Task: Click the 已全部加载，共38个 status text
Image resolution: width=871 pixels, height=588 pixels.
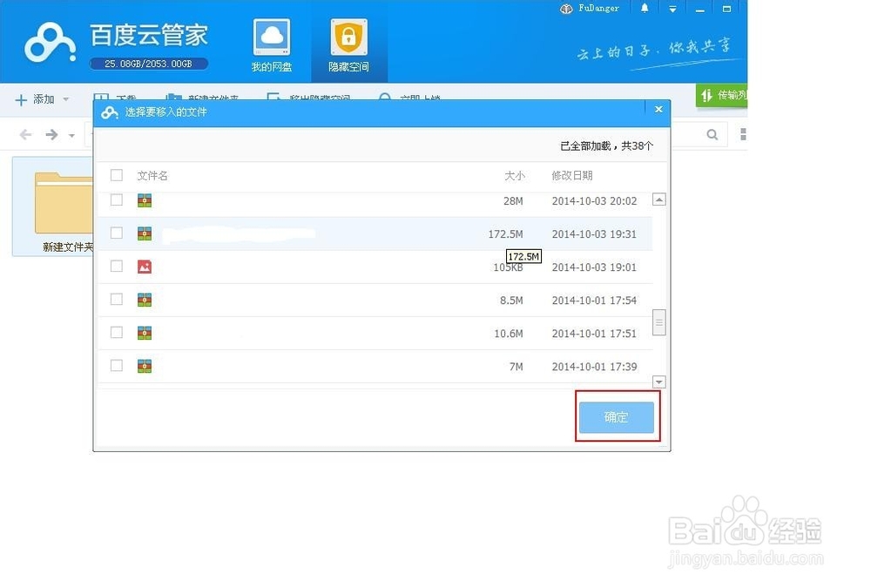Action: tap(606, 145)
